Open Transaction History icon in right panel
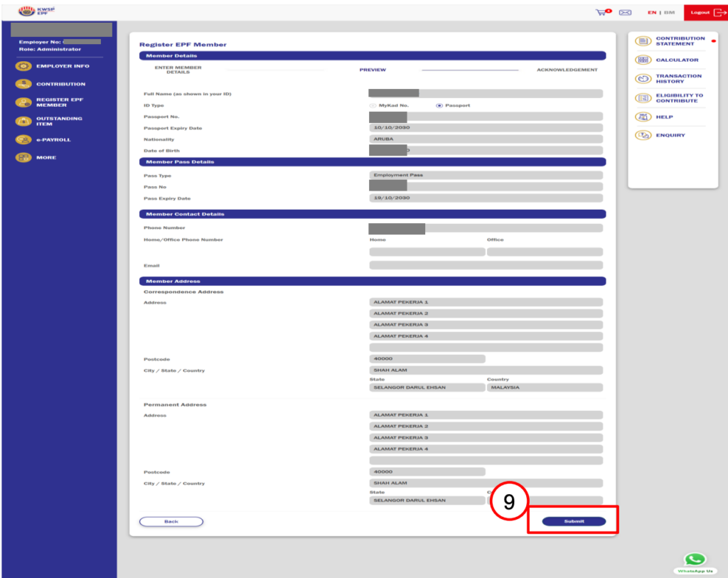Viewport: 728px width, 578px height. click(x=643, y=78)
